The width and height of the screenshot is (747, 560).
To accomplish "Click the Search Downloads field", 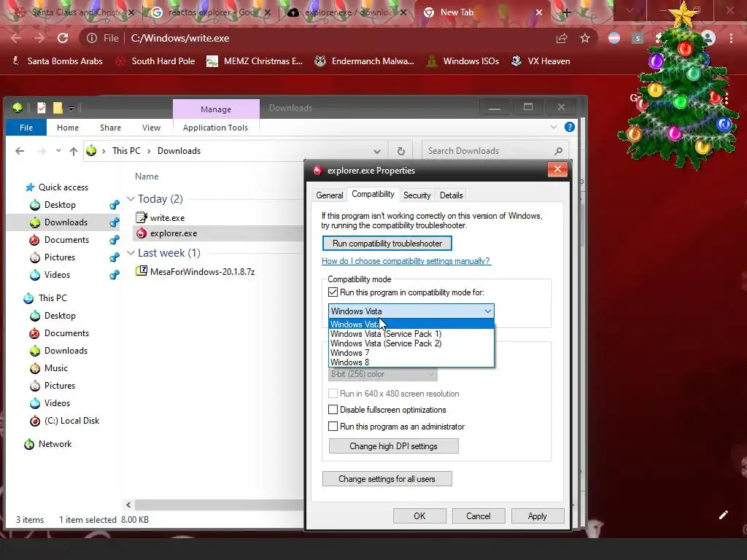I will click(x=486, y=151).
